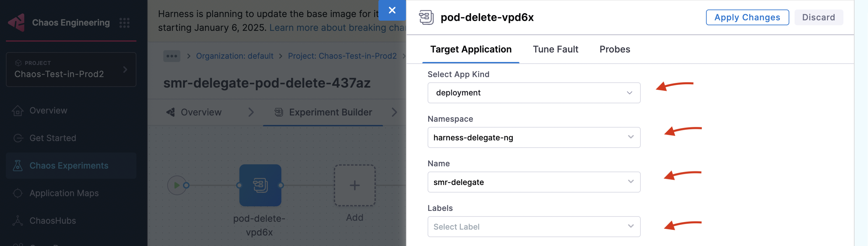Open the module switcher grid icon
The height and width of the screenshot is (246, 868).
124,23
